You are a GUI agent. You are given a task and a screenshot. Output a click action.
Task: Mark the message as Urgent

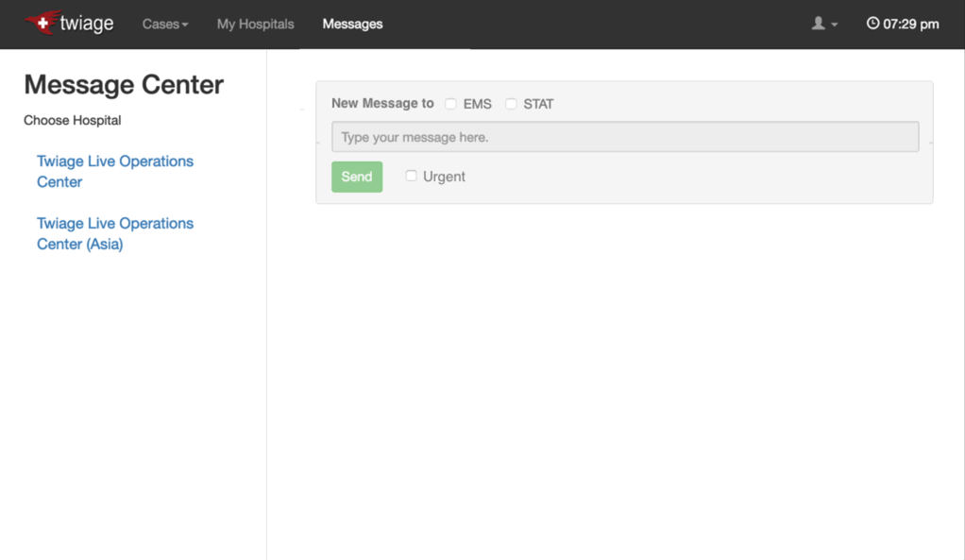pyautogui.click(x=411, y=176)
